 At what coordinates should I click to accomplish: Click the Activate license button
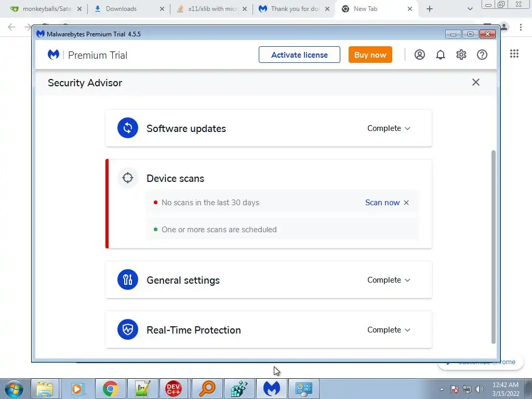(299, 55)
